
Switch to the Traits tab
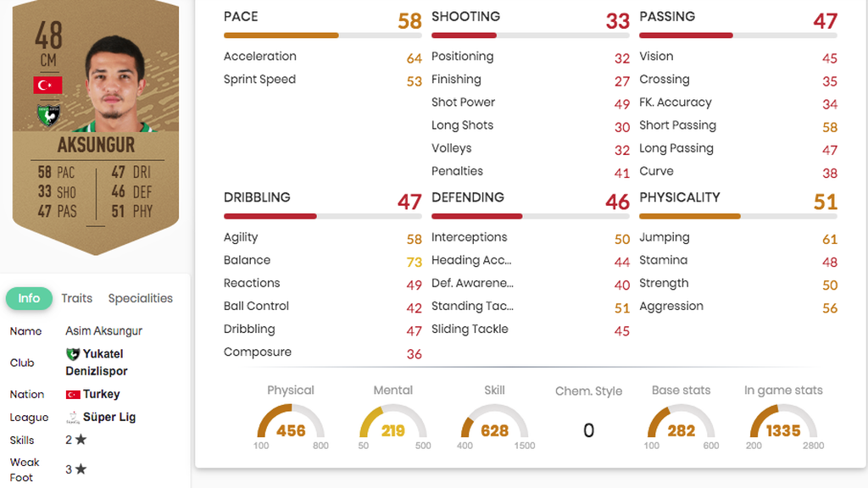(x=77, y=298)
